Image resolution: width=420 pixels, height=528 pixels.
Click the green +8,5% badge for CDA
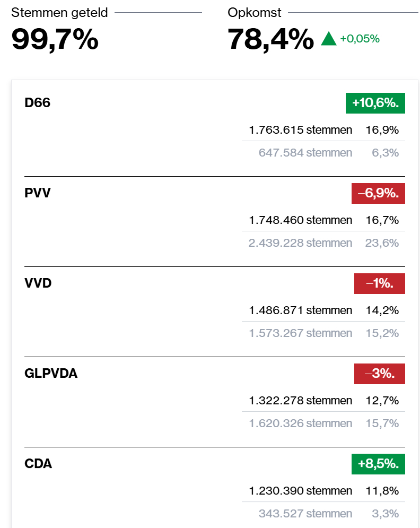point(378,464)
